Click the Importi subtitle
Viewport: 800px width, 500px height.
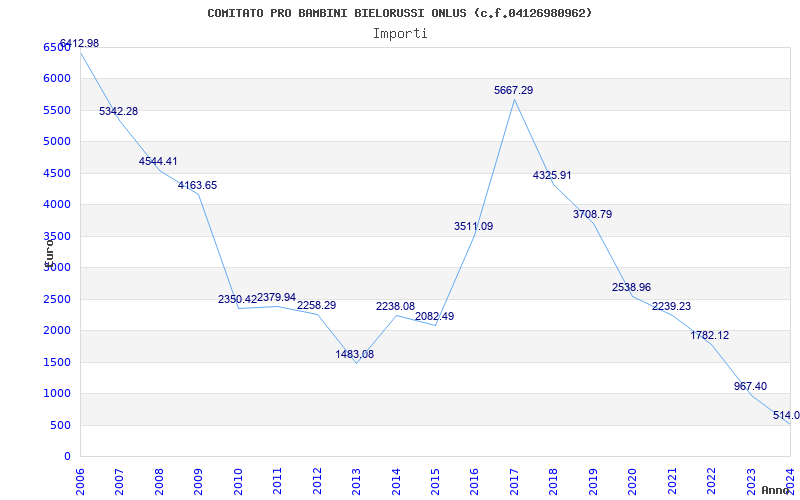(400, 34)
